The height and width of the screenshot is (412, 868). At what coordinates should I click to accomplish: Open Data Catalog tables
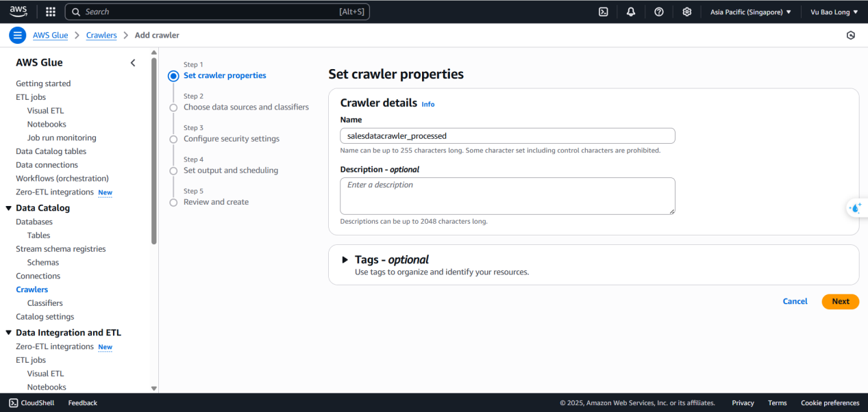coord(51,151)
